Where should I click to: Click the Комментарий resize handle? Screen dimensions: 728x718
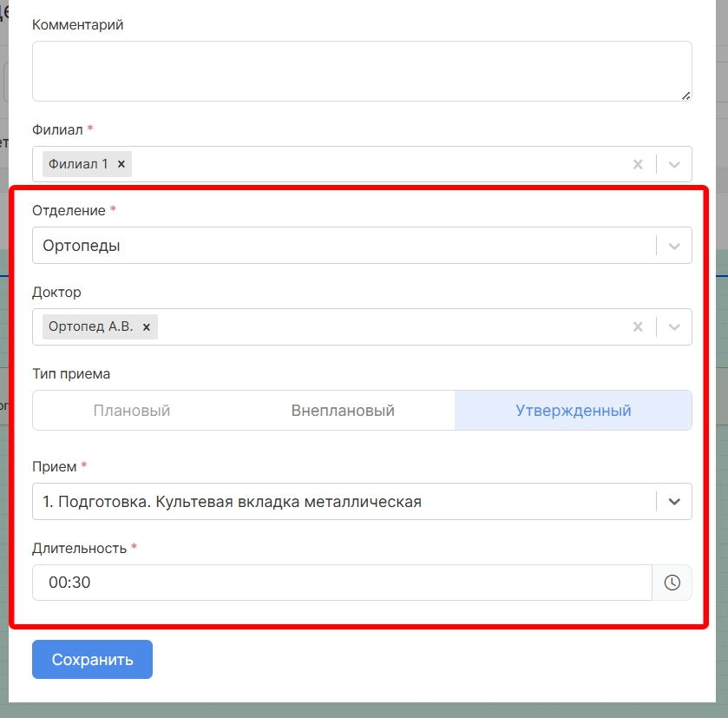point(685,95)
